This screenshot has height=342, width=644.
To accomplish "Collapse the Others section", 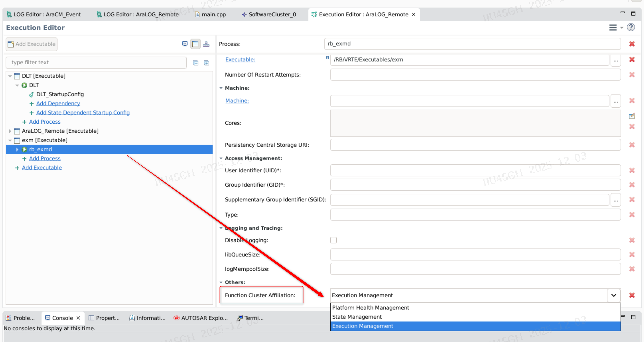I will [221, 282].
